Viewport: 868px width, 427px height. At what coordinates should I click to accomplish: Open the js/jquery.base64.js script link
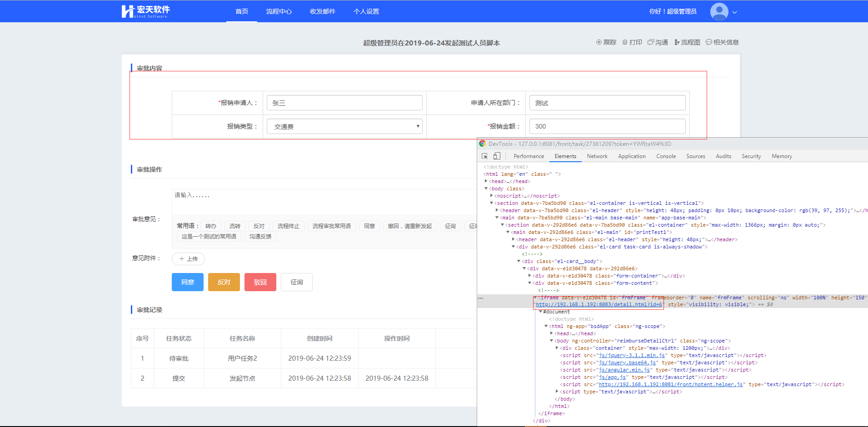(628, 362)
